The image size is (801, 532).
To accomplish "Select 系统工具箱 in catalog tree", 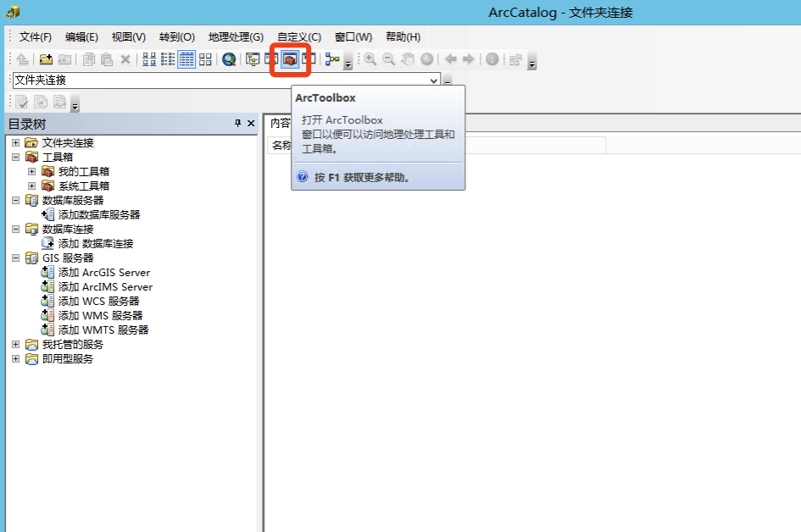I will click(84, 186).
